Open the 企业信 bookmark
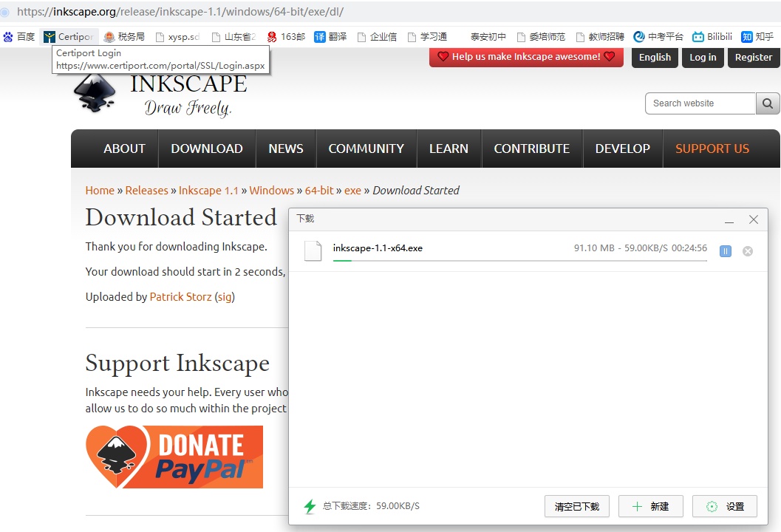 377,36
